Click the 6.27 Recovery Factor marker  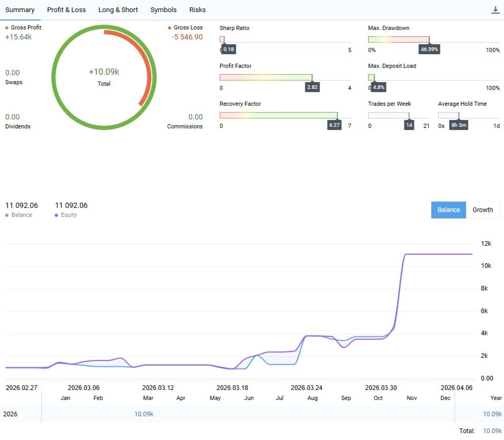coord(334,125)
